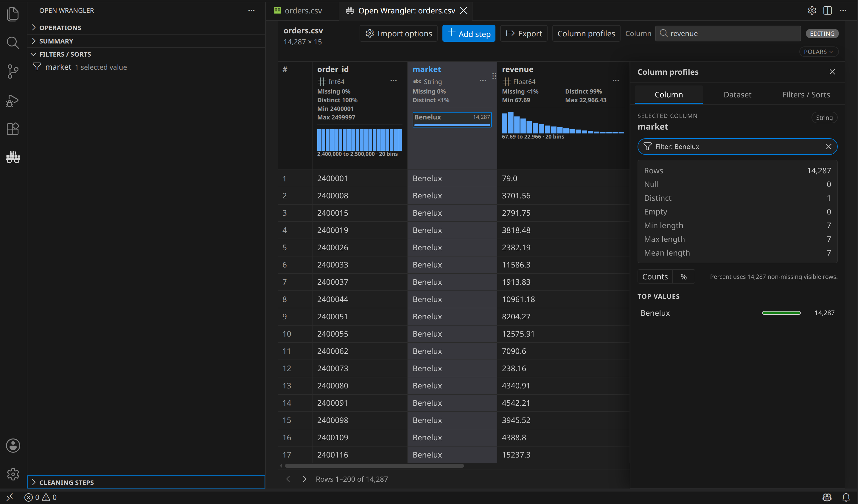Toggle the Column profiles button
Viewport: 858px width, 504px height.
tap(586, 33)
